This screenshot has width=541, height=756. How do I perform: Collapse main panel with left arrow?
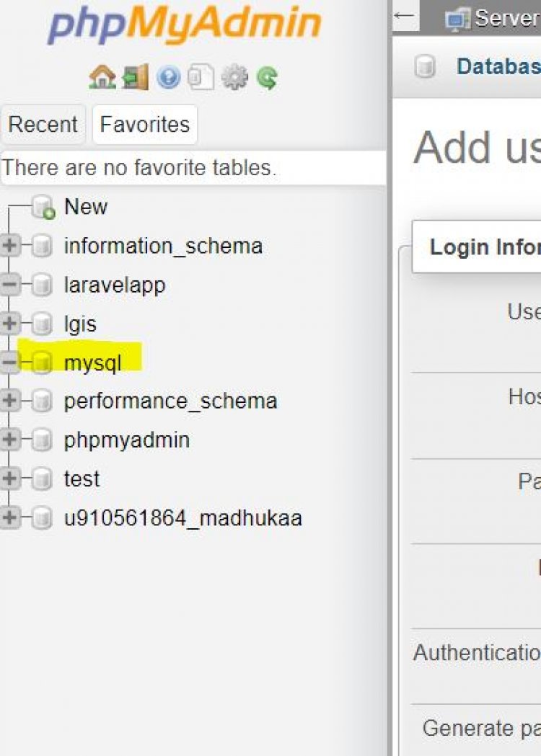click(x=405, y=16)
